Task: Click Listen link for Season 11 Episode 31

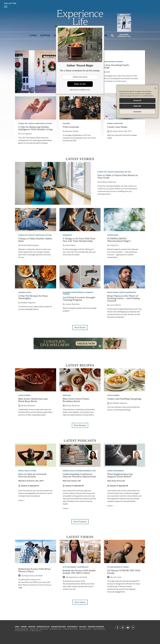Action: (x=21, y=500)
